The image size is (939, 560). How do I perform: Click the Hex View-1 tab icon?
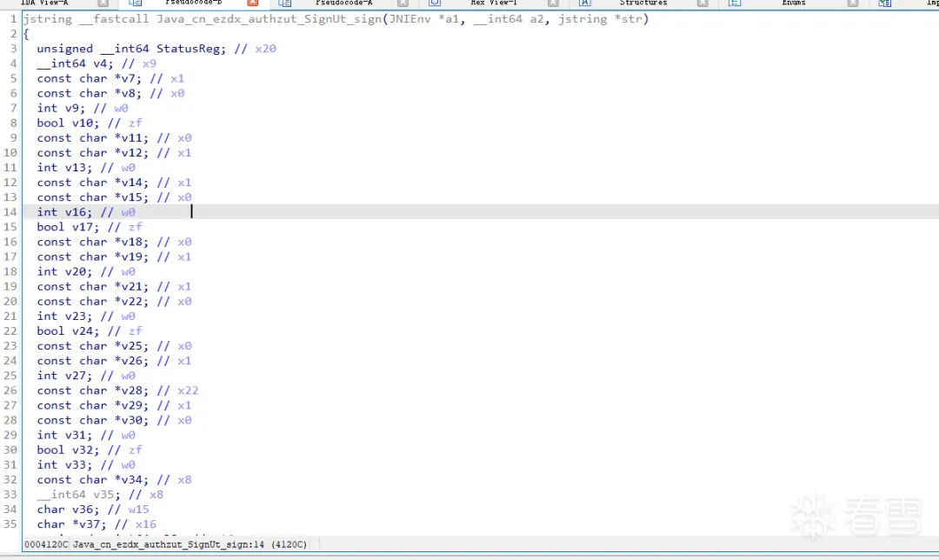[435, 3]
